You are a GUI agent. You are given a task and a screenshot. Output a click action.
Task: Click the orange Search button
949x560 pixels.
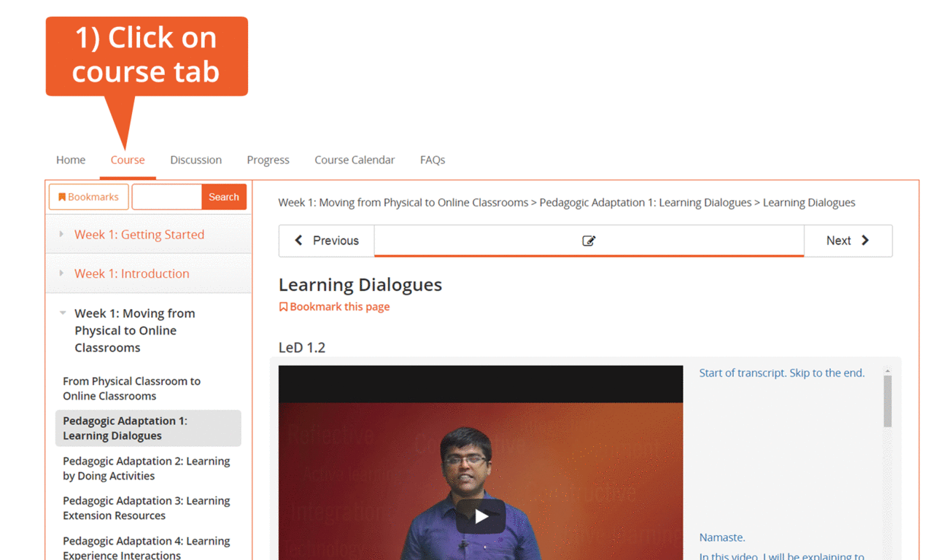[x=224, y=197]
